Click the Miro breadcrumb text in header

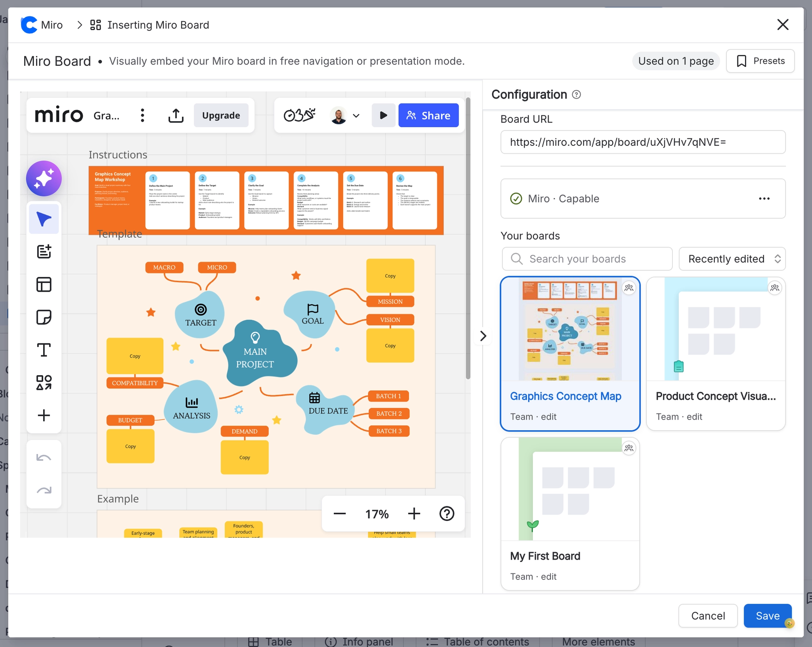pos(52,25)
